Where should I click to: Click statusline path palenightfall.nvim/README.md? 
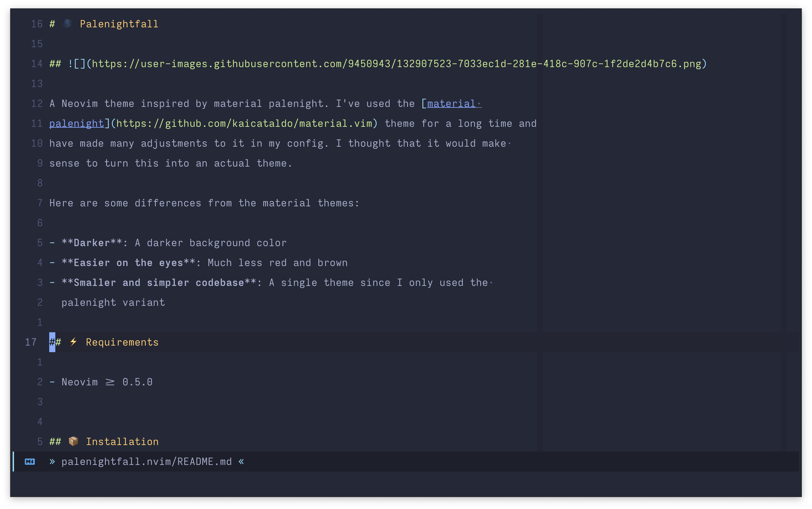(147, 462)
